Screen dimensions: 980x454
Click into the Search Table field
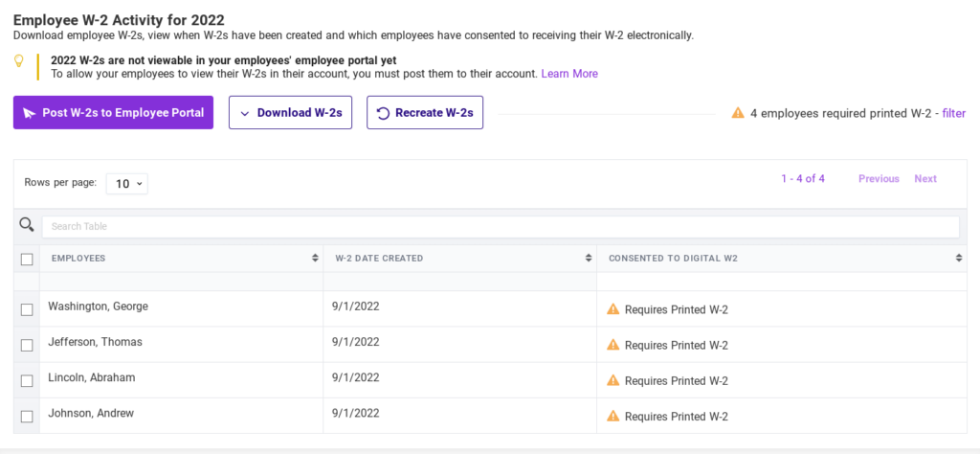[x=501, y=226]
